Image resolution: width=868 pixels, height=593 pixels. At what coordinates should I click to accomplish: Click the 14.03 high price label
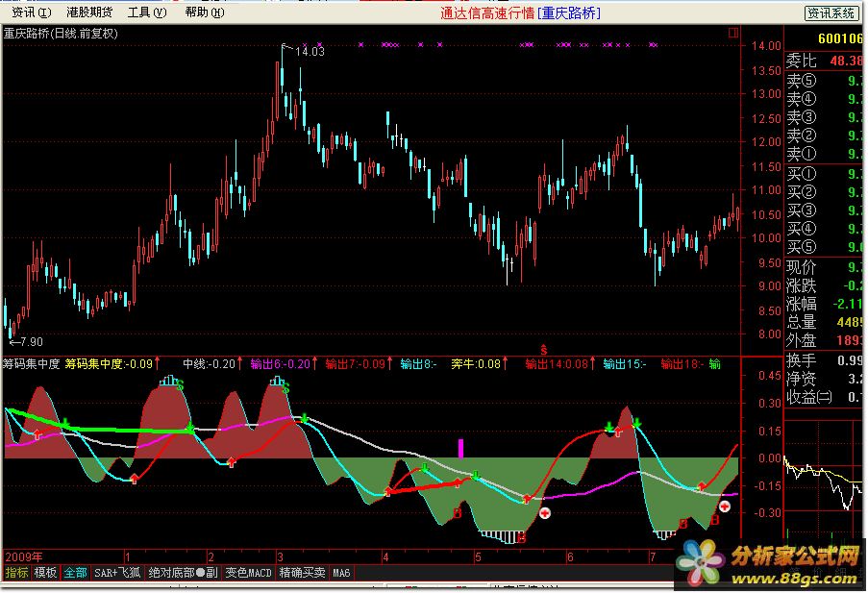point(310,52)
